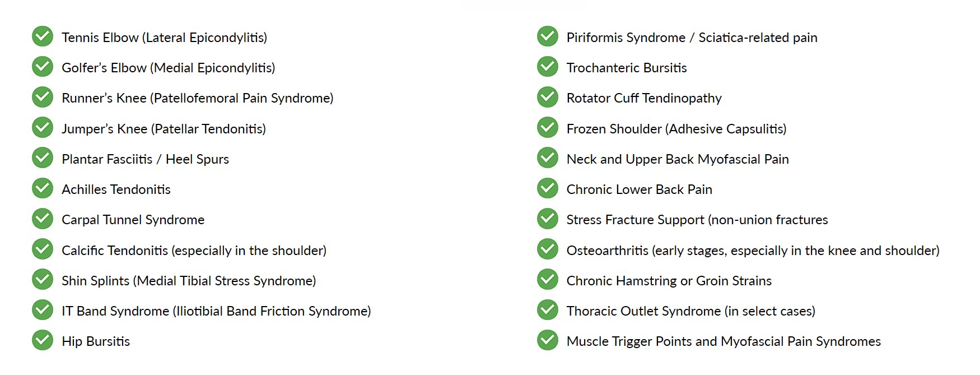Click the Rotator Cuff Tendinopathy entry
The image size is (980, 375).
point(644,98)
